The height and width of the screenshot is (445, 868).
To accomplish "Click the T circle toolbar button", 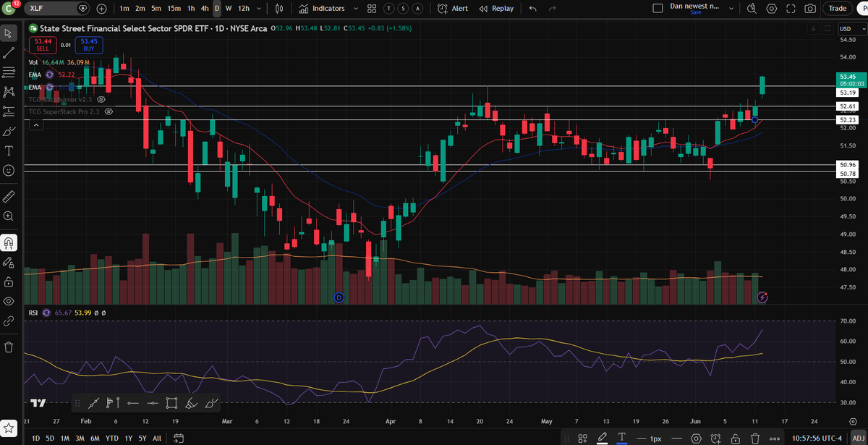I will coord(390,9).
